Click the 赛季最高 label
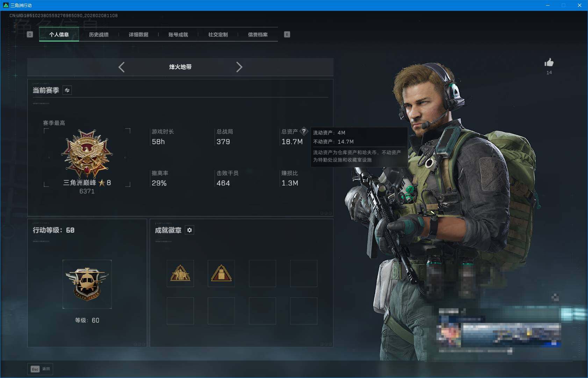Image resolution: width=588 pixels, height=378 pixels. coord(54,123)
